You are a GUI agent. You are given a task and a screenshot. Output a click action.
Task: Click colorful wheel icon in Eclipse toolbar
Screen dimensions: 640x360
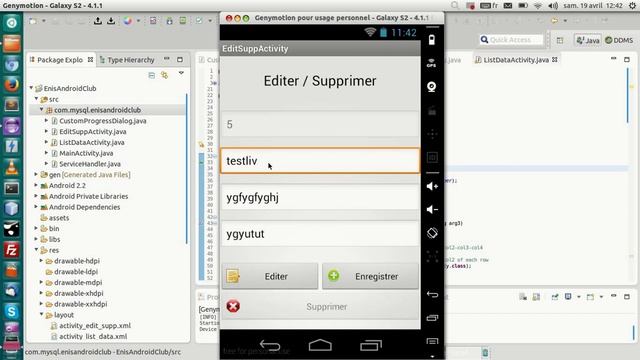click(128, 21)
